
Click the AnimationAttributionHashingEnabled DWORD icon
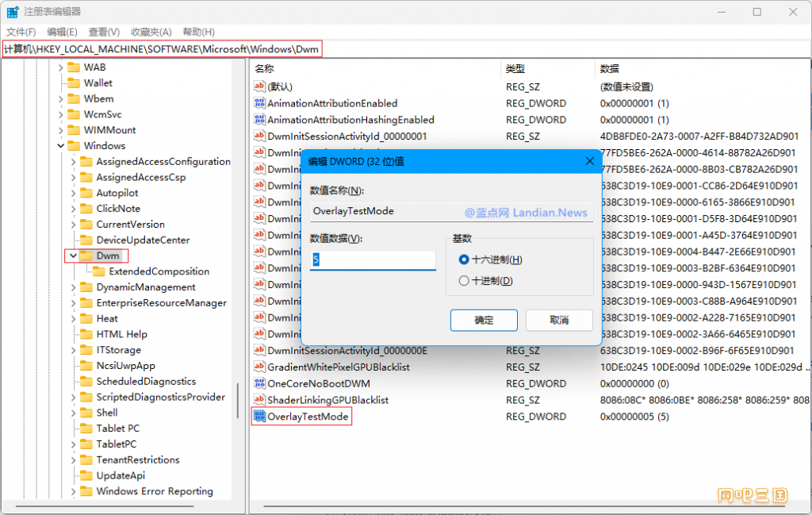point(259,120)
